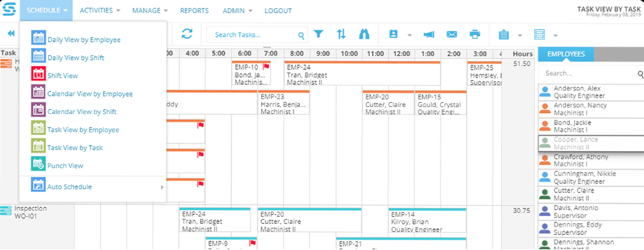Select Bond, Jackie in employee list

591,126
